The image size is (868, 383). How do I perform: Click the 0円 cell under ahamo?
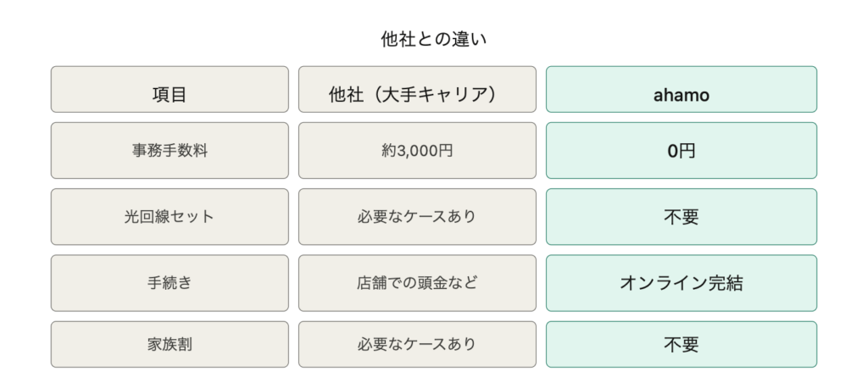pos(681,151)
